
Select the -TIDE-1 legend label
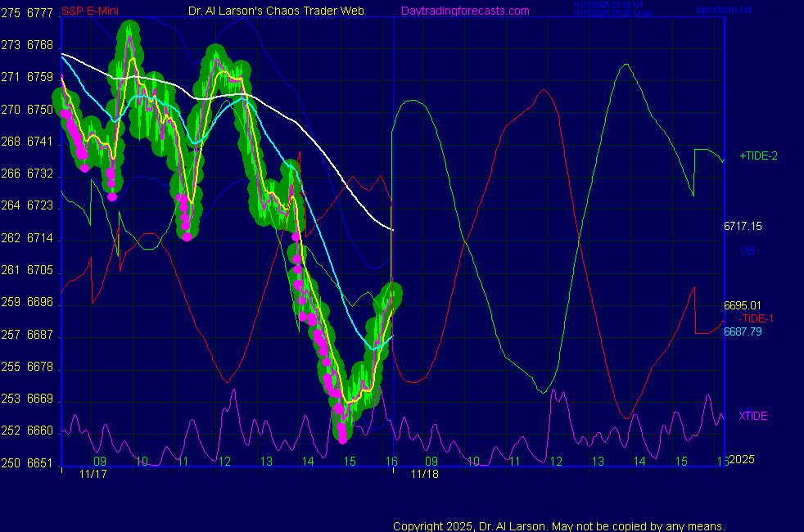coord(757,318)
